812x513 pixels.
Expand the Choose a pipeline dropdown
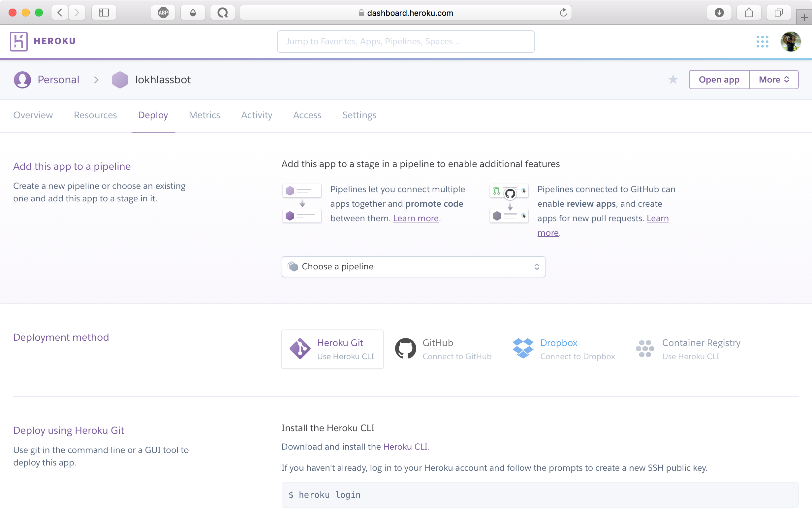(413, 267)
